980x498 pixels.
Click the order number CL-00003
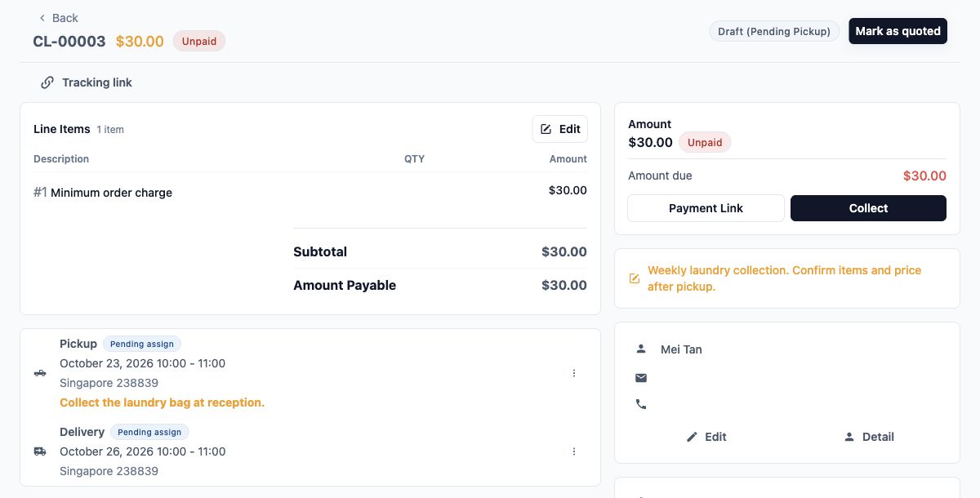click(x=69, y=41)
